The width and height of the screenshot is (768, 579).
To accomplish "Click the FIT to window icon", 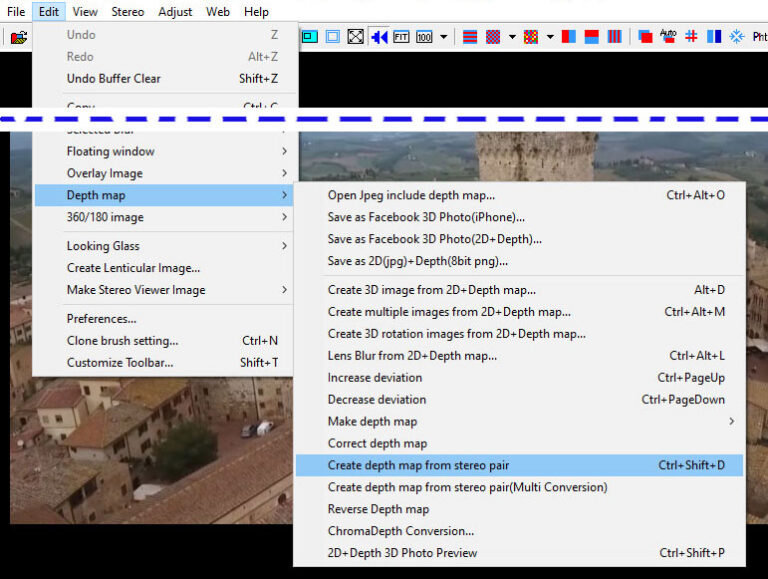I will (x=401, y=37).
